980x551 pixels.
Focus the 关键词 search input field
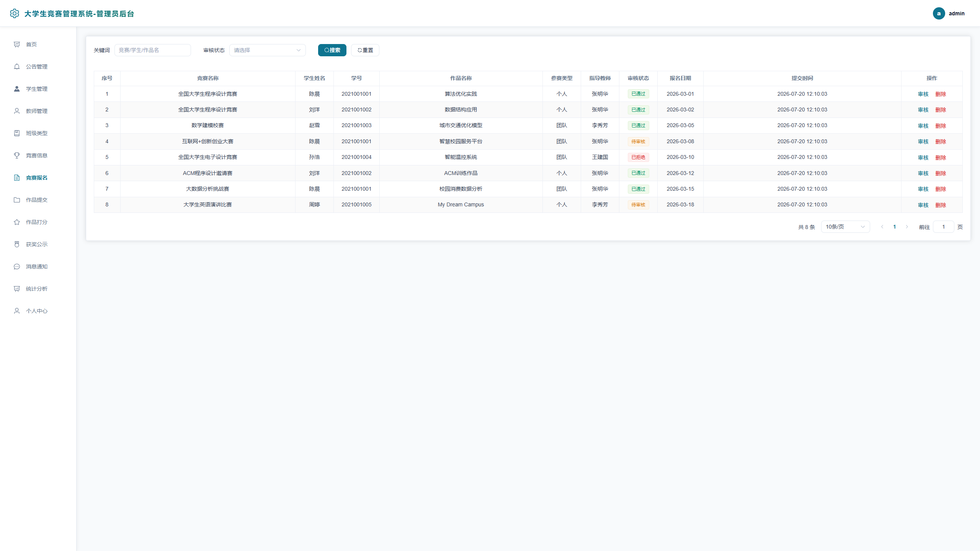tap(152, 50)
